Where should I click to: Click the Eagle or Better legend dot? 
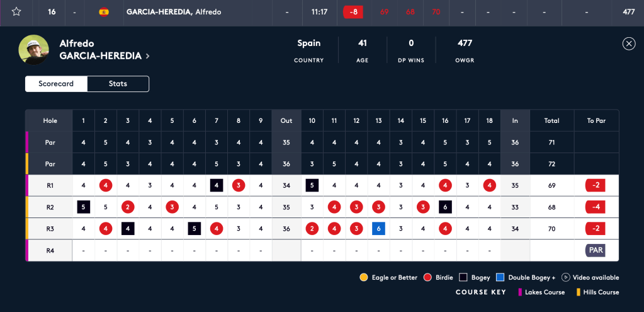pos(363,277)
